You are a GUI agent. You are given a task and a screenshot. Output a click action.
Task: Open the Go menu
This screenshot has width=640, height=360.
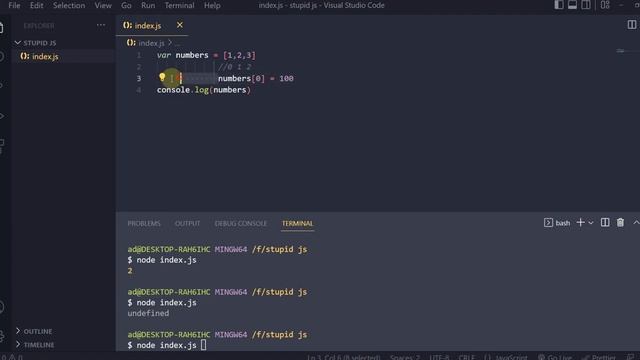[x=126, y=5]
